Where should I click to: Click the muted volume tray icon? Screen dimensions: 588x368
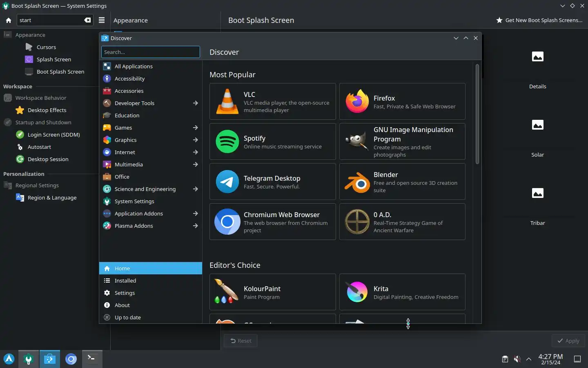[517, 359]
